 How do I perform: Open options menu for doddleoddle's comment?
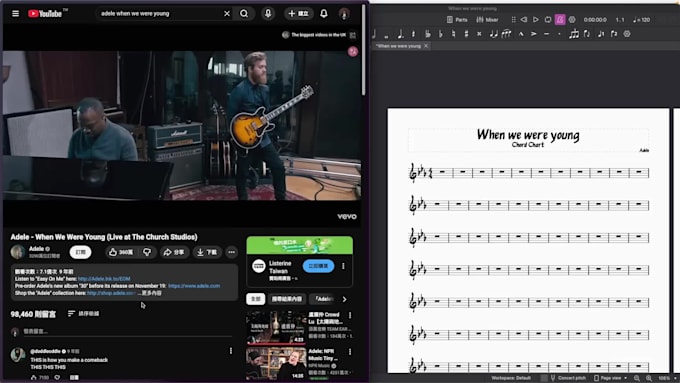coord(231,351)
